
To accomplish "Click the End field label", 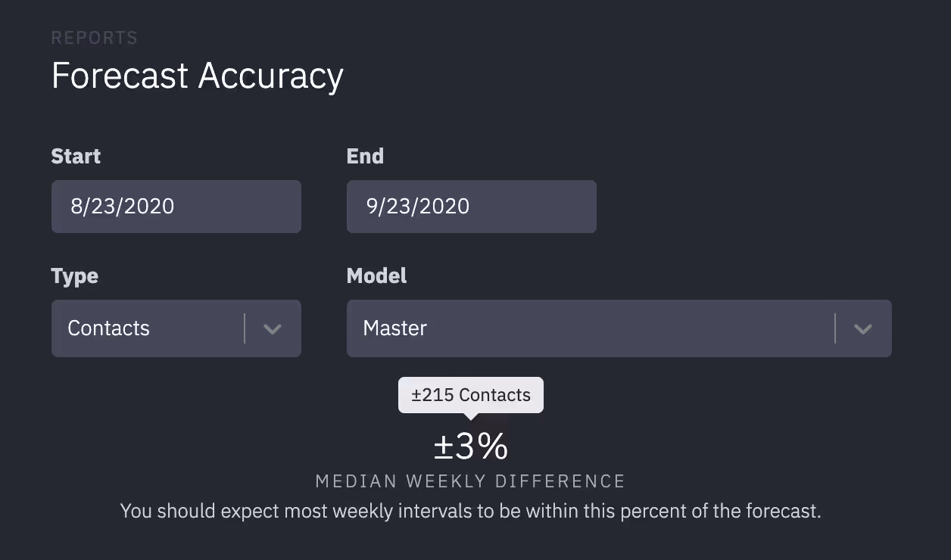I will pyautogui.click(x=365, y=156).
